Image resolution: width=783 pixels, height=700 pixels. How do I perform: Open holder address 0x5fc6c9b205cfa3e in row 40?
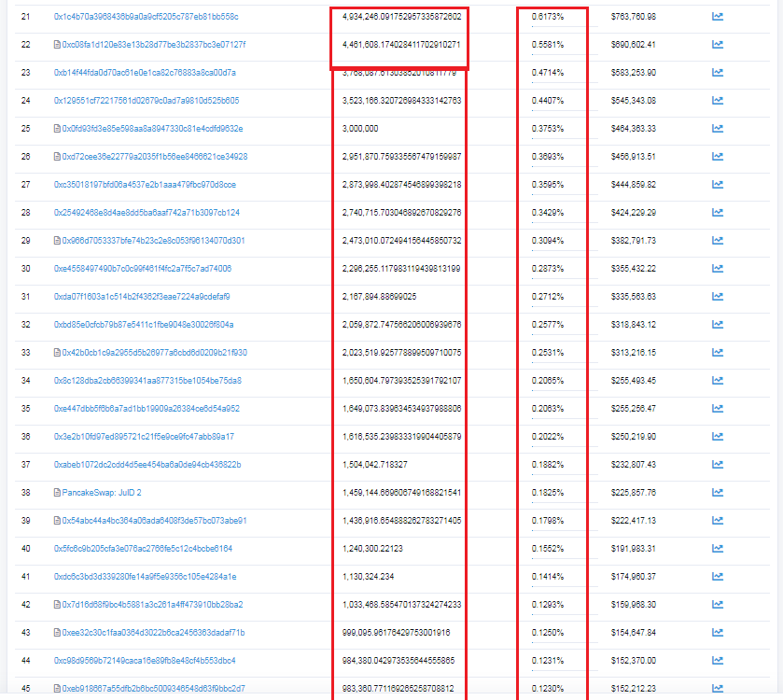coord(143,549)
